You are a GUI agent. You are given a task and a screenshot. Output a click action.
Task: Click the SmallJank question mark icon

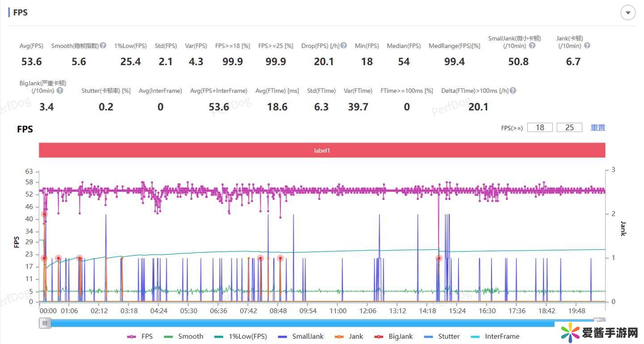[x=532, y=46]
